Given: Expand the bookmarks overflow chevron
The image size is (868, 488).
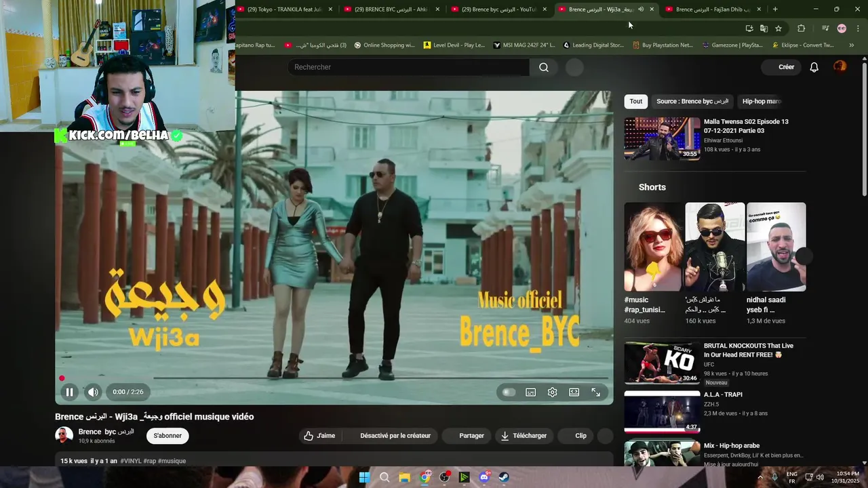Looking at the screenshot, I should pyautogui.click(x=852, y=45).
